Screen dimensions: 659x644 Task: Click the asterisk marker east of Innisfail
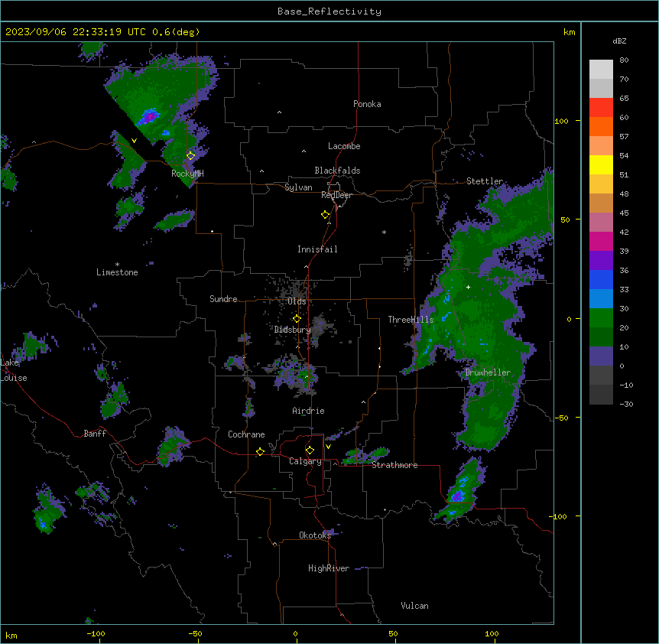click(384, 232)
